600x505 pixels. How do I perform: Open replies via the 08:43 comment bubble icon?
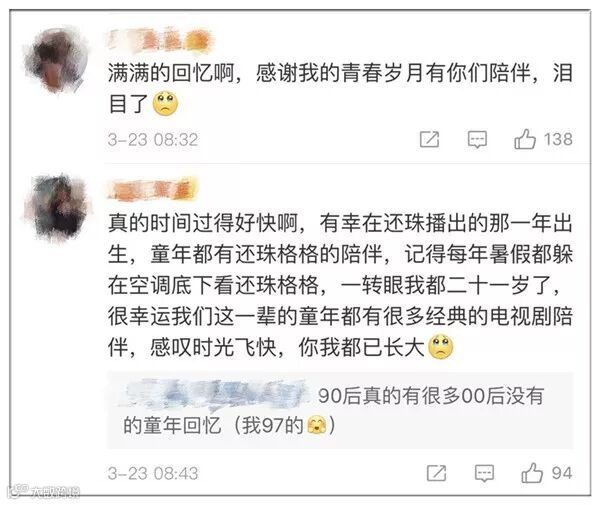point(484,474)
